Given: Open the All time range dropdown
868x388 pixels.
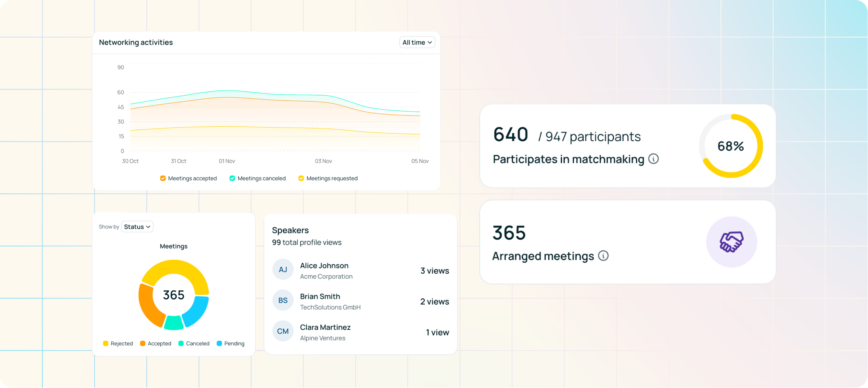Looking at the screenshot, I should [x=417, y=42].
